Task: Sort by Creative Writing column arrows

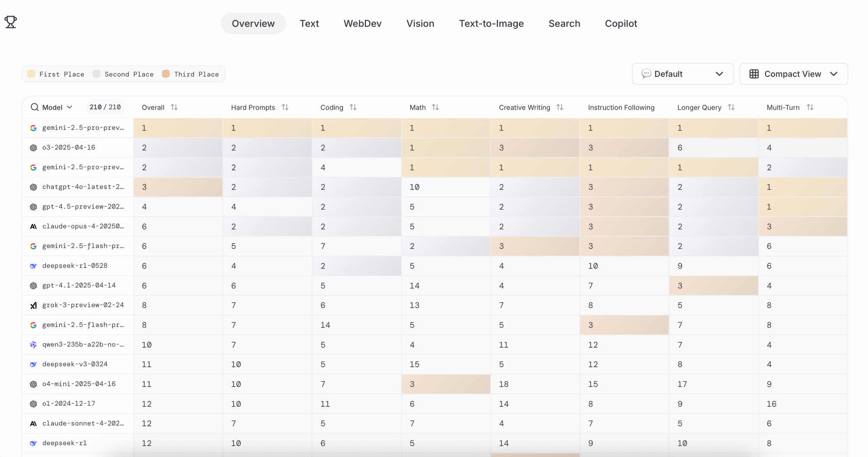Action: (560, 107)
